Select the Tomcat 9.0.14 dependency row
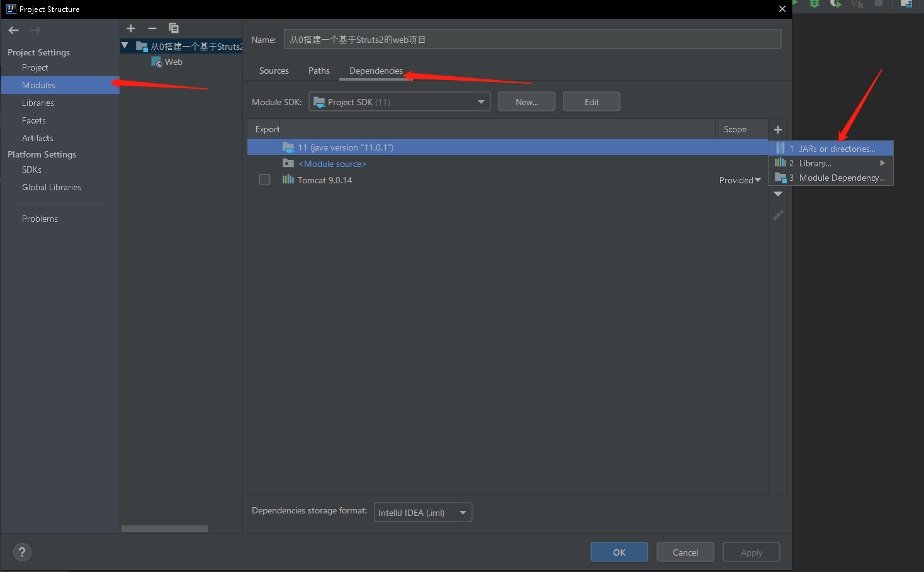The image size is (924, 572). coord(507,180)
